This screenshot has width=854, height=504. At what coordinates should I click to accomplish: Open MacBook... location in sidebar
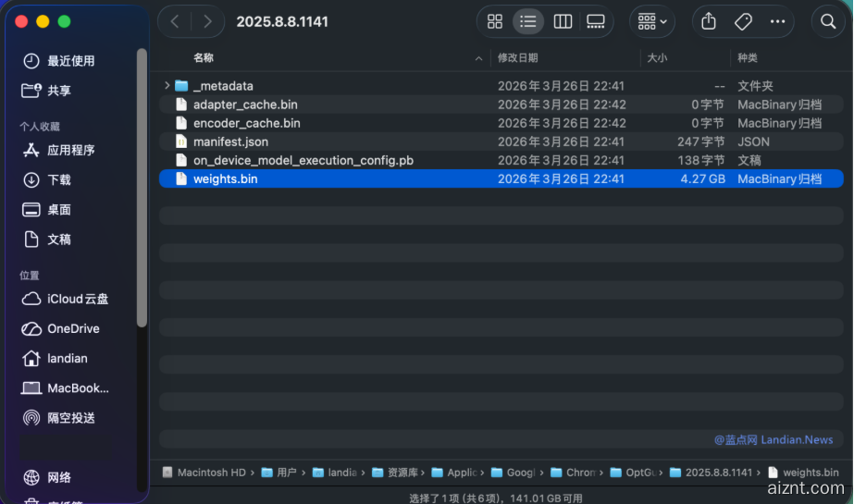pos(66,388)
